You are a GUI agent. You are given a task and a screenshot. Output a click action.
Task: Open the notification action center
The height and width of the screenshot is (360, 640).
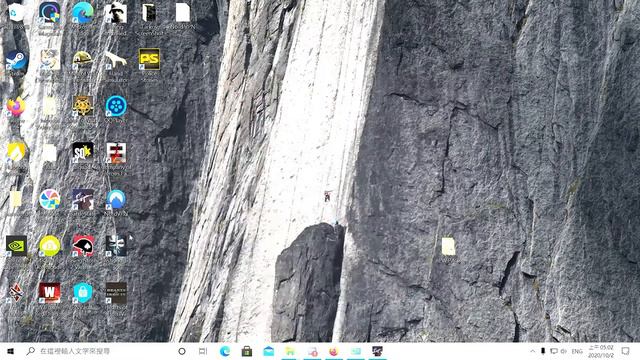click(x=625, y=351)
